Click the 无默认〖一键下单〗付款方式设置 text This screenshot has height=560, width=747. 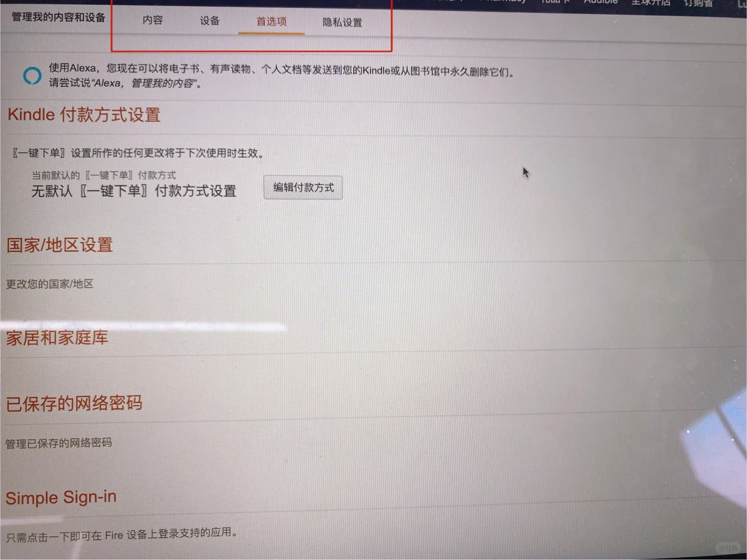coord(134,191)
